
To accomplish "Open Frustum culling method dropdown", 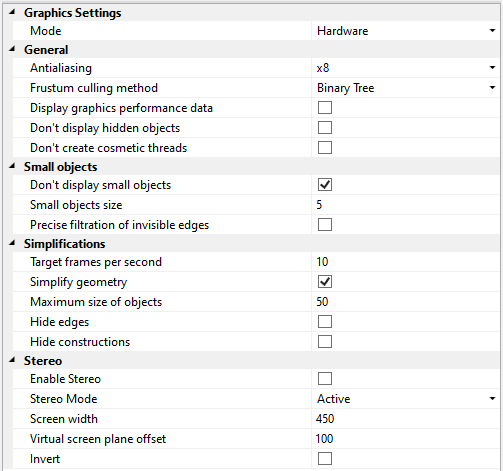I will (492, 88).
